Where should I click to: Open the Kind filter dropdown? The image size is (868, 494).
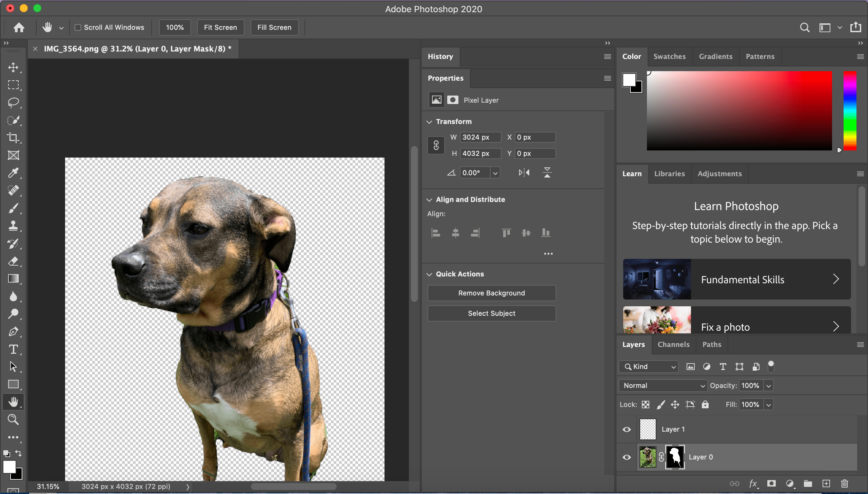[x=649, y=366]
